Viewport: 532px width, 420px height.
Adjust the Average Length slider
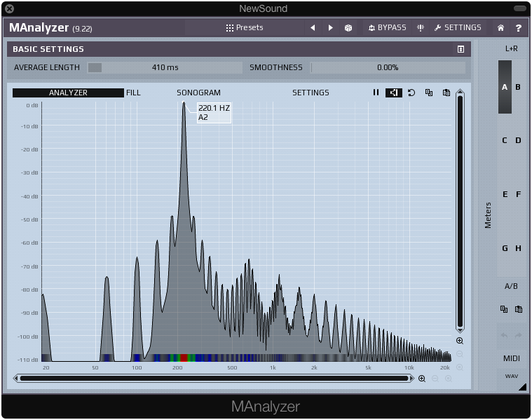[165, 67]
